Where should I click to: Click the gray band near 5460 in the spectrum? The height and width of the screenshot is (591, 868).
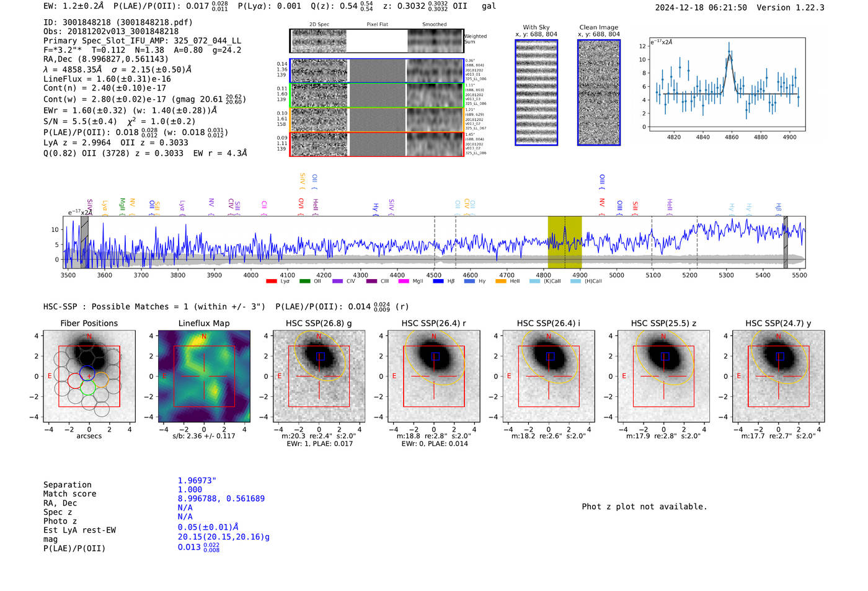click(x=786, y=242)
